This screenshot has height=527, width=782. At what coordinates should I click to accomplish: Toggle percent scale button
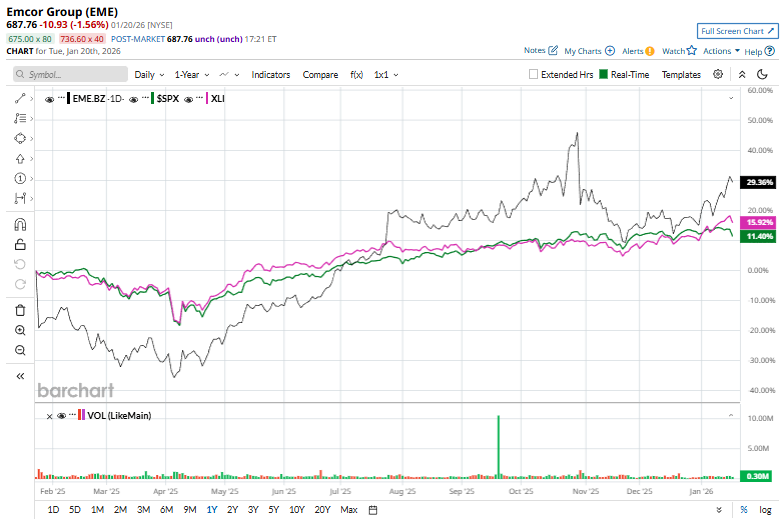744,510
